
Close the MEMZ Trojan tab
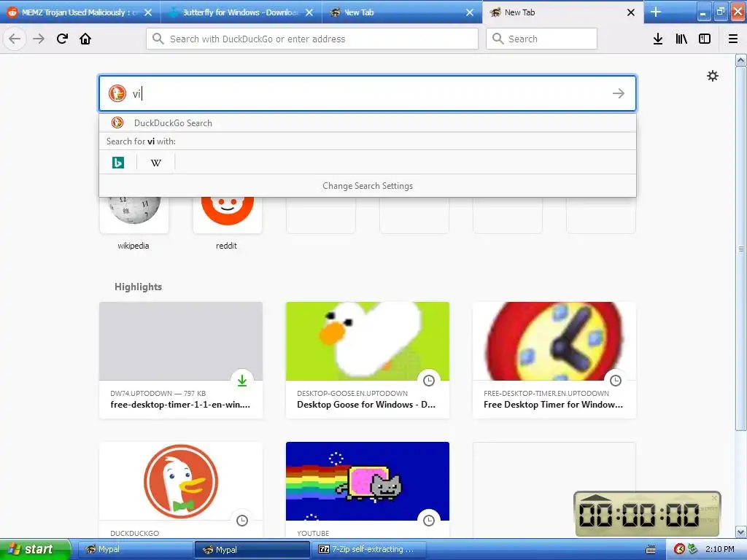(148, 12)
